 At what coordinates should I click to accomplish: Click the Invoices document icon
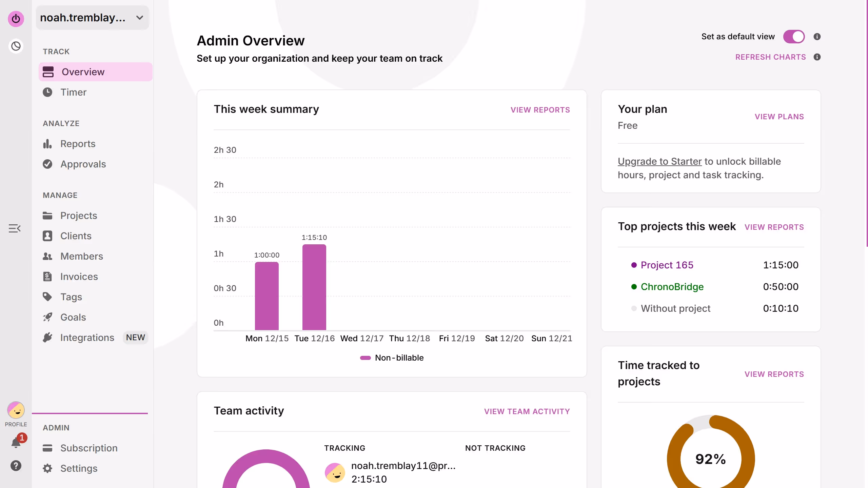click(x=47, y=277)
